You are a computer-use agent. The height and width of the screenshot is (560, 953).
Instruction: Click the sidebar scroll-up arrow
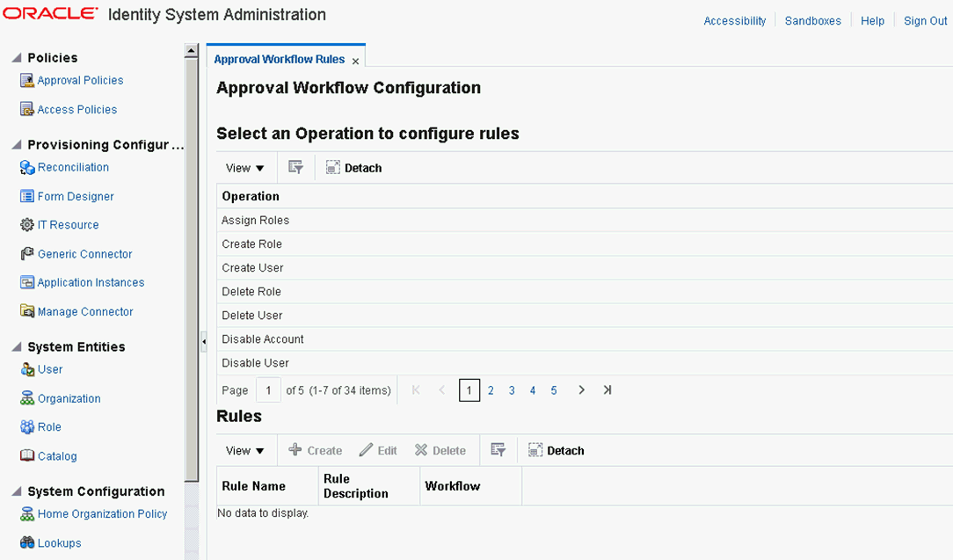(192, 51)
